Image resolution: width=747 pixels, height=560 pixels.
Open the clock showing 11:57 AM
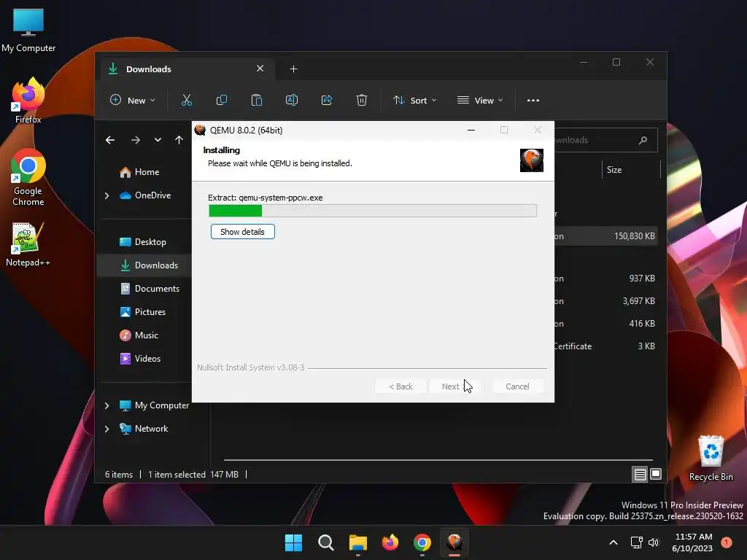(693, 542)
